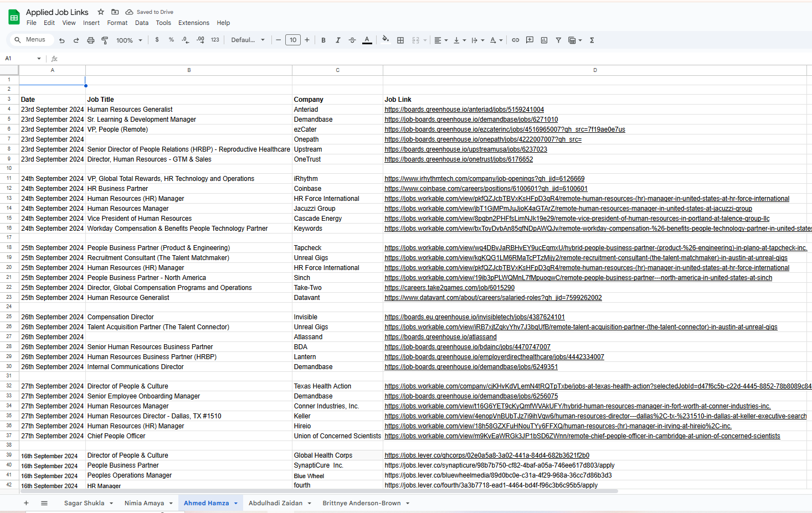
Task: Show the all sheets list
Action: tap(44, 503)
